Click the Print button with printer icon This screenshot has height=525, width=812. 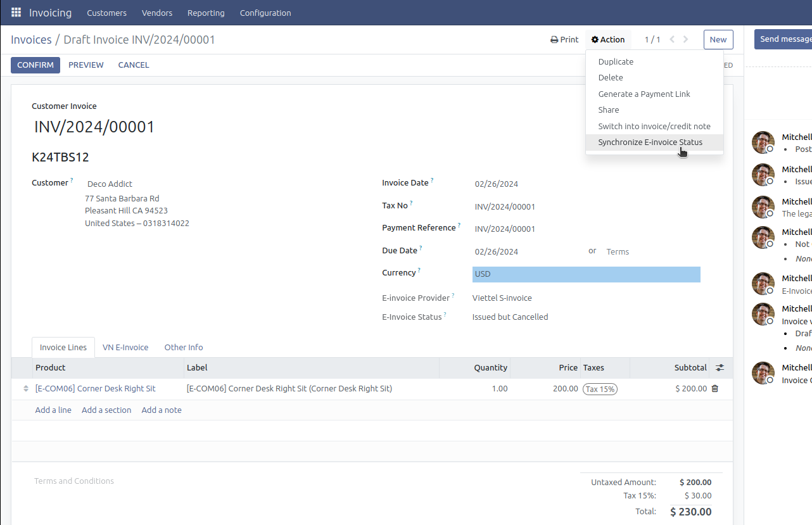click(564, 39)
